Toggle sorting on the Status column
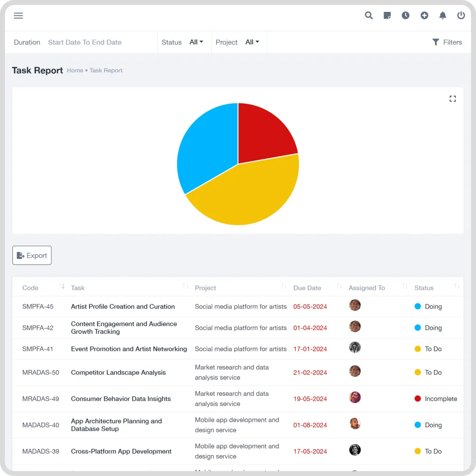This screenshot has height=476, width=476. pyautogui.click(x=457, y=286)
